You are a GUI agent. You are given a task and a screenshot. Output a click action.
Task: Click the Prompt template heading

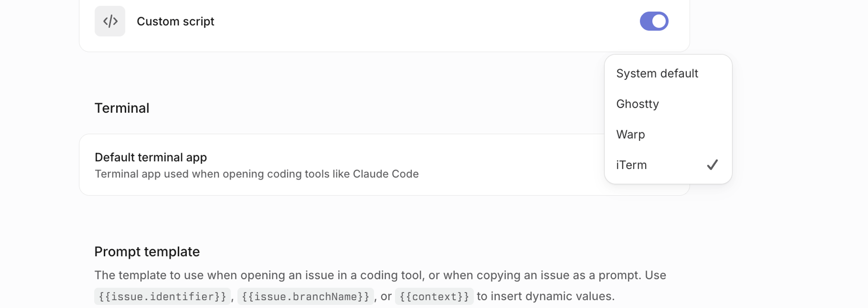(147, 251)
